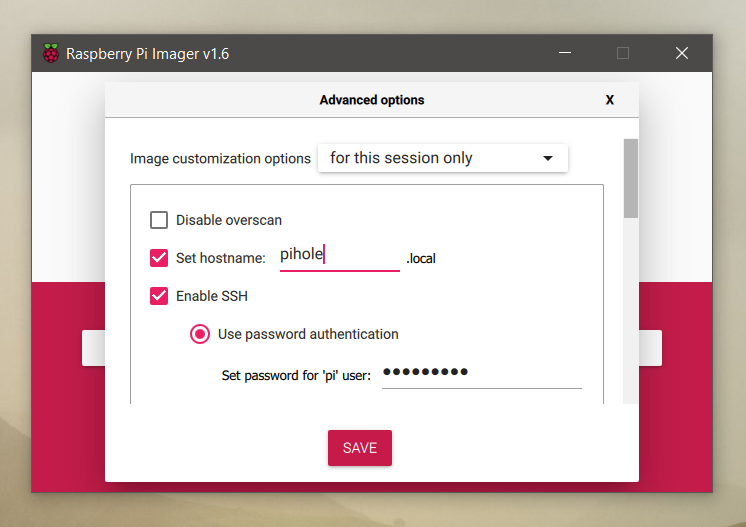Uncheck the Set hostname checkbox
This screenshot has height=527, width=746.
pyautogui.click(x=159, y=258)
